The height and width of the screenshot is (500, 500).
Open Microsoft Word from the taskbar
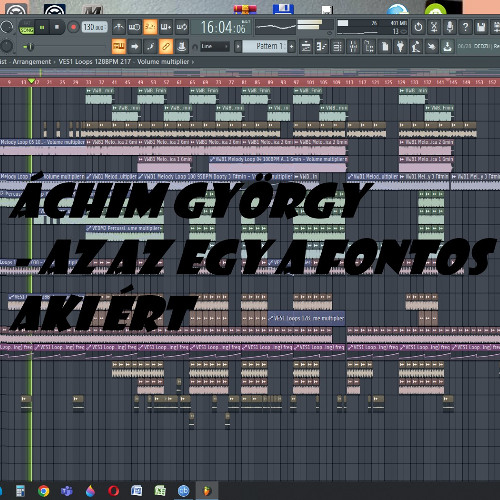coord(137,491)
